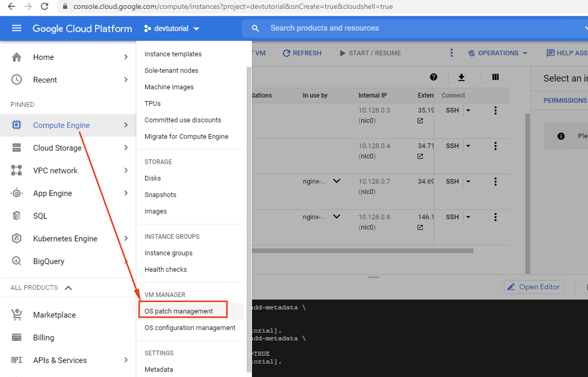Image resolution: width=588 pixels, height=377 pixels.
Task: Click the site lock icon in address bar
Action: 65,6
